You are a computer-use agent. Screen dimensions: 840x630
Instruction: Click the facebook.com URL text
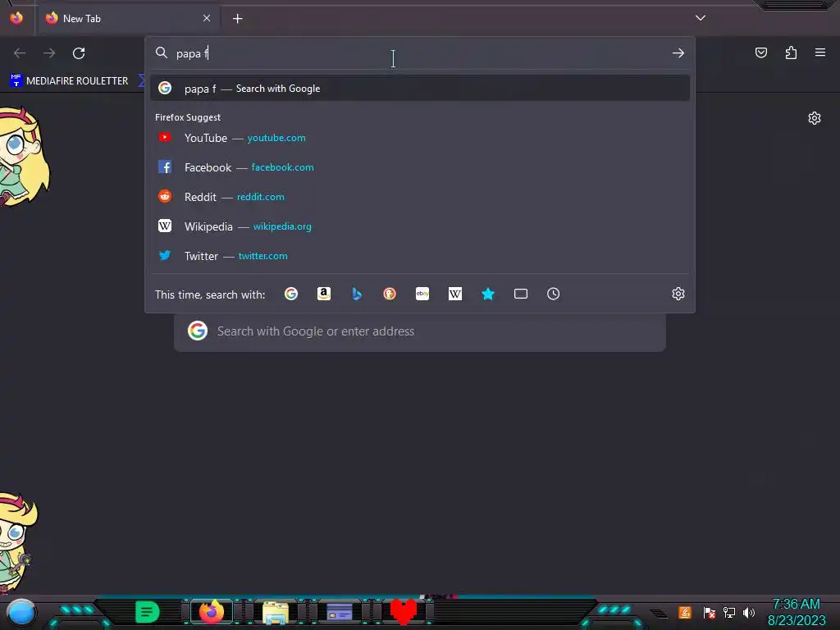[282, 167]
